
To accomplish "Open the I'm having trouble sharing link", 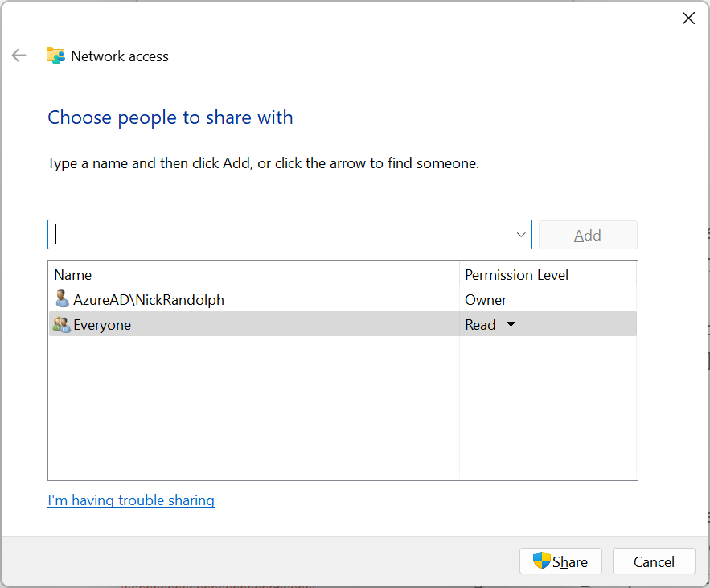I will pyautogui.click(x=131, y=500).
